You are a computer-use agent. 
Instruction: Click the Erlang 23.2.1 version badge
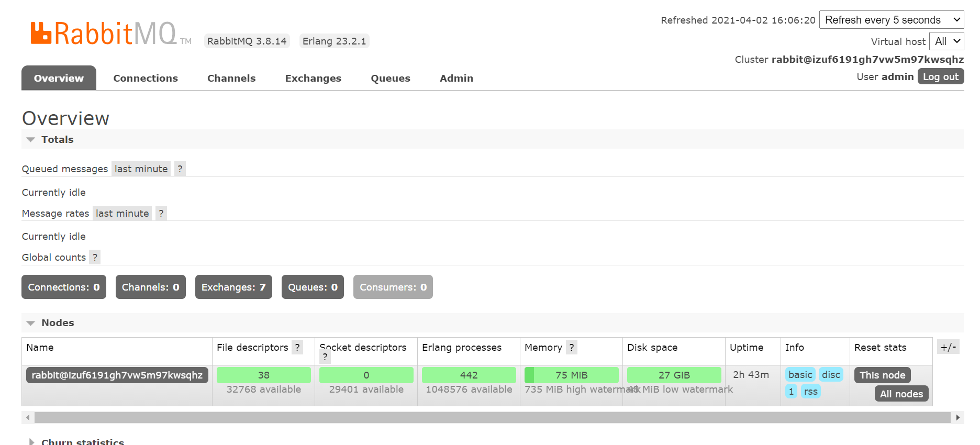pos(335,41)
